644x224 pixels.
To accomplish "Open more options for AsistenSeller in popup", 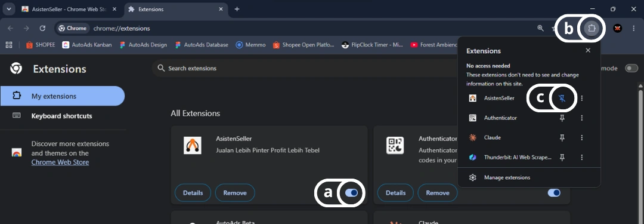I will [581, 98].
